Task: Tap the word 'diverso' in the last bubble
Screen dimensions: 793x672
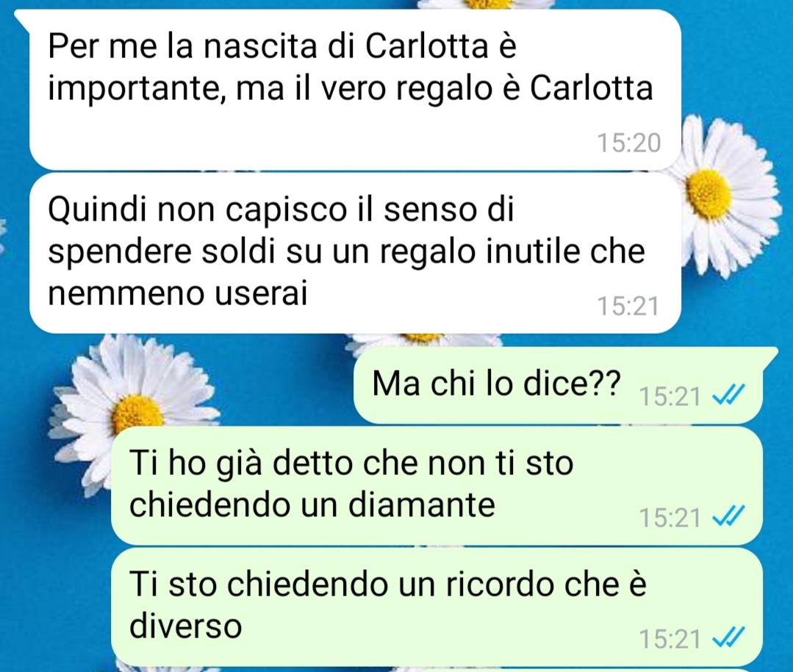Action: pos(186,626)
